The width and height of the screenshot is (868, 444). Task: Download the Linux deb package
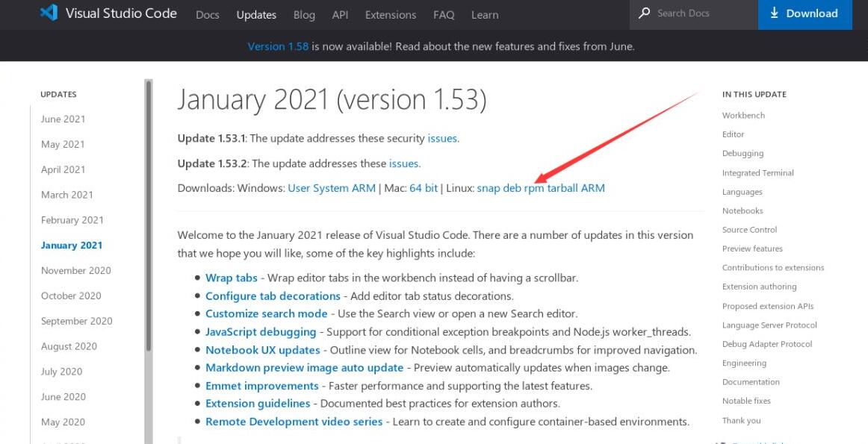(x=514, y=188)
